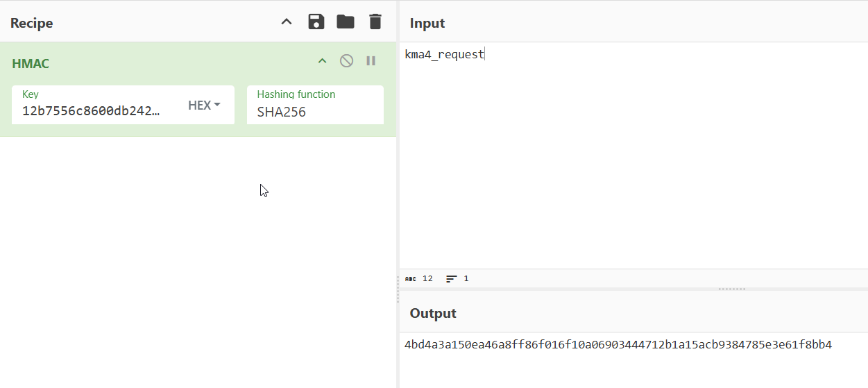Set breakpoint on HMAC operation
Image resolution: width=868 pixels, height=388 pixels.
click(371, 61)
